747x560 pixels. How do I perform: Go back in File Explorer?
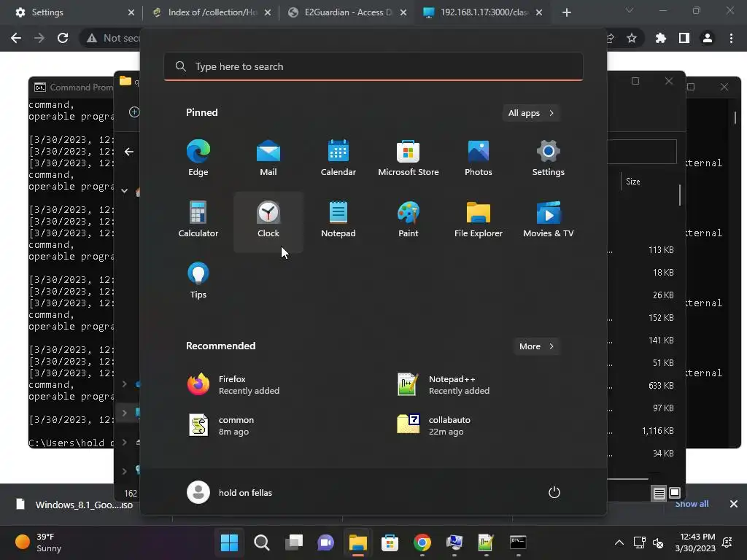128,152
